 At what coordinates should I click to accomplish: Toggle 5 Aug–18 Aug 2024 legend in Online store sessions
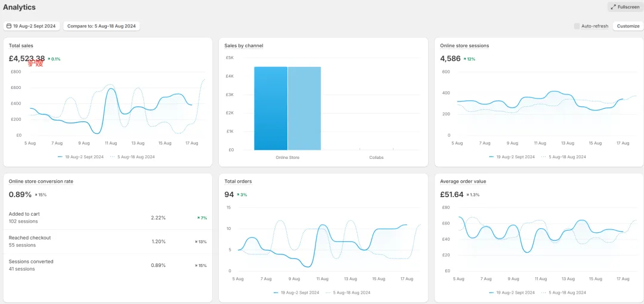tap(563, 156)
